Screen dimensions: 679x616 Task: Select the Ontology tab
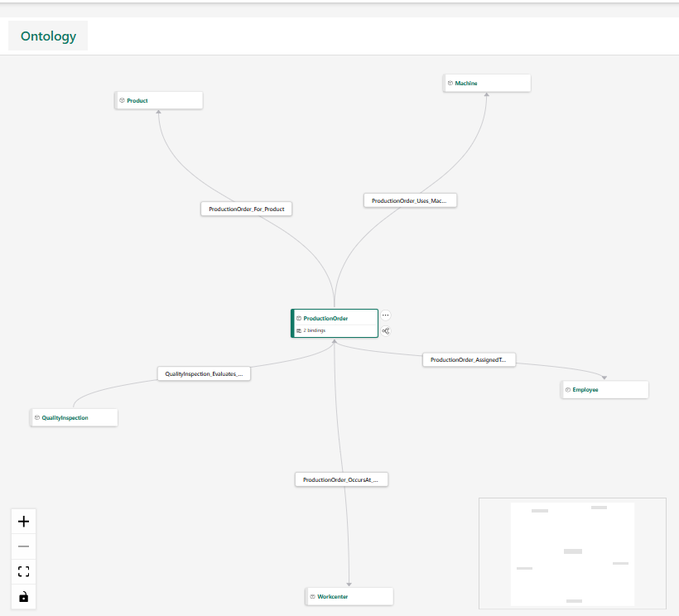(x=48, y=36)
